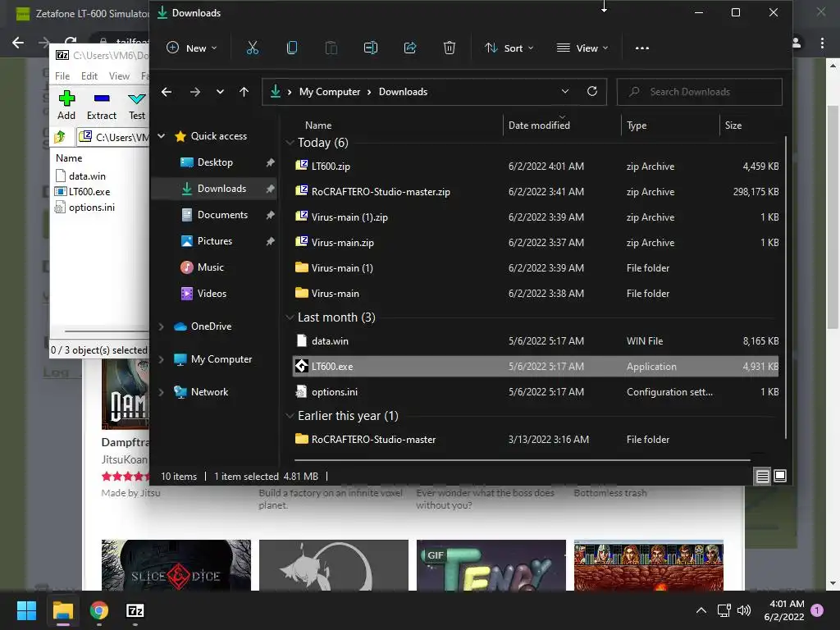Click in Search Downloads field
This screenshot has height=630, width=840.
[x=700, y=92]
